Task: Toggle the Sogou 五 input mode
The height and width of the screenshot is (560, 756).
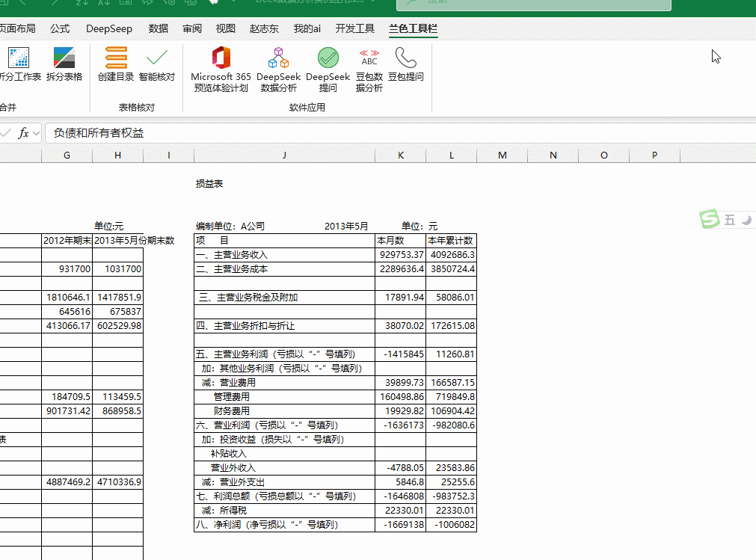Action: [728, 220]
